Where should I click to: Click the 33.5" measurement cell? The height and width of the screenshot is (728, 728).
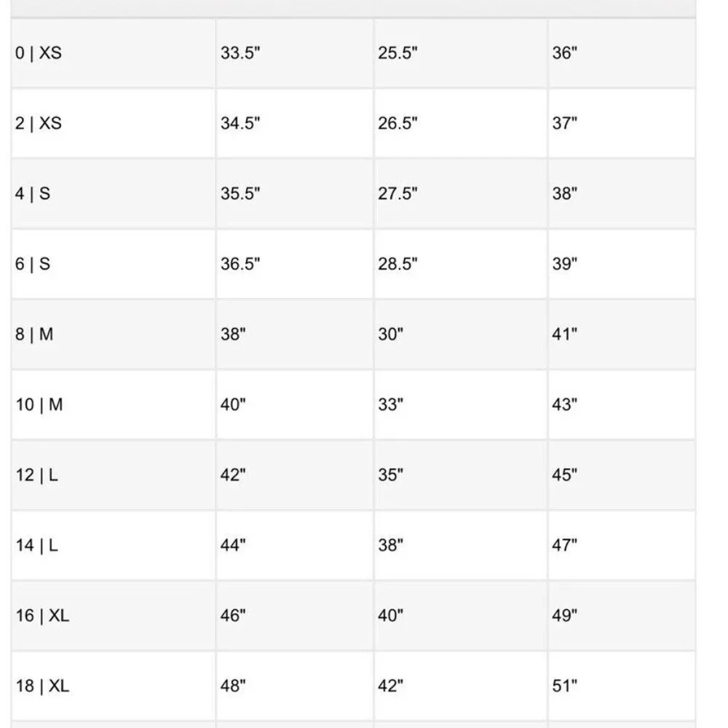(x=295, y=53)
